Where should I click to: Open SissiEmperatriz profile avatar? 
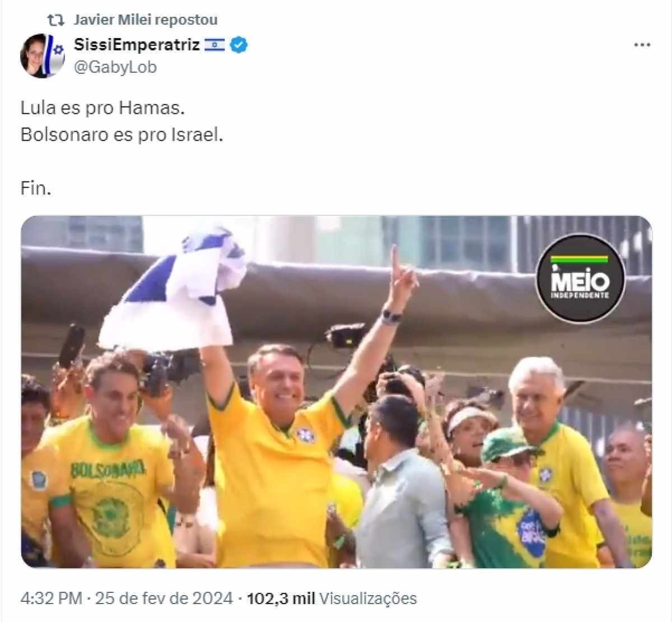pos(43,55)
